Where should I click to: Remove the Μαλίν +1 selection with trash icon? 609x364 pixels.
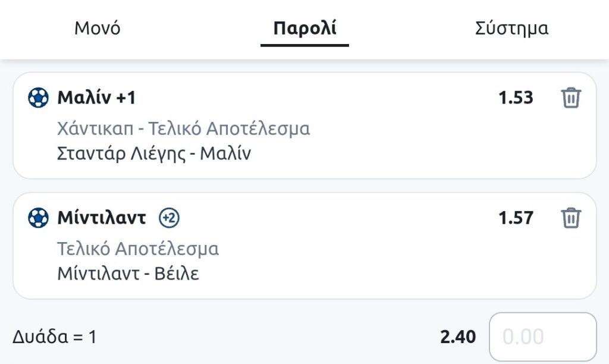571,98
